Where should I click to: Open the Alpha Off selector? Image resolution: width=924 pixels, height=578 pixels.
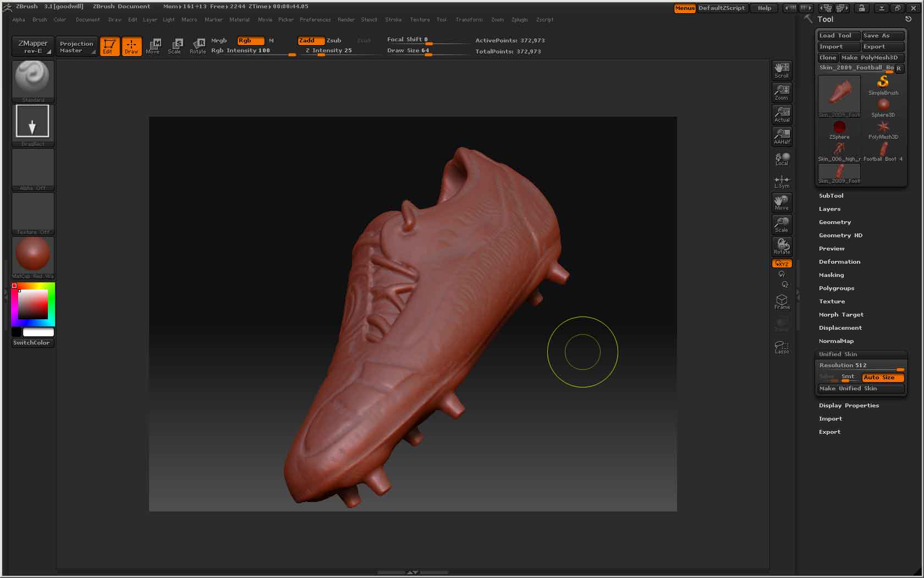33,169
